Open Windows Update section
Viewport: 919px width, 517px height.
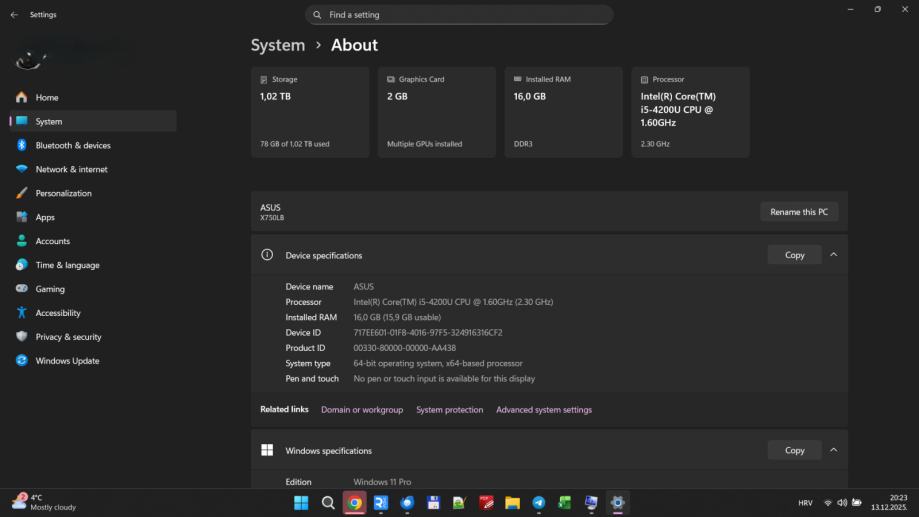pyautogui.click(x=67, y=361)
